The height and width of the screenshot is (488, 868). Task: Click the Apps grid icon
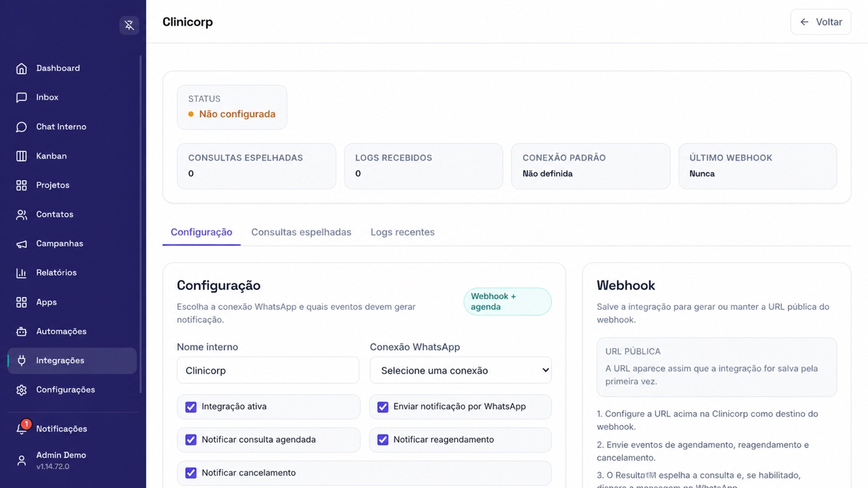pos(22,302)
